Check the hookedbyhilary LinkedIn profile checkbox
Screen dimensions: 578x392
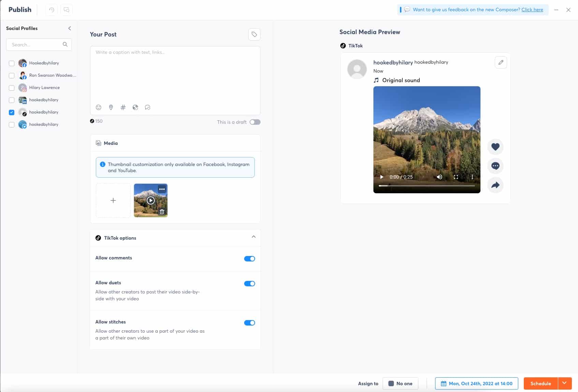(12, 100)
